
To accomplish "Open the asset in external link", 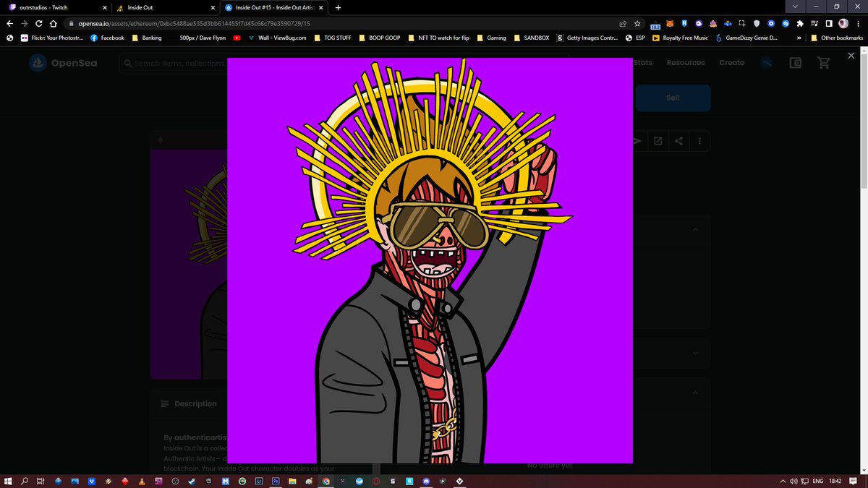I will [x=658, y=140].
